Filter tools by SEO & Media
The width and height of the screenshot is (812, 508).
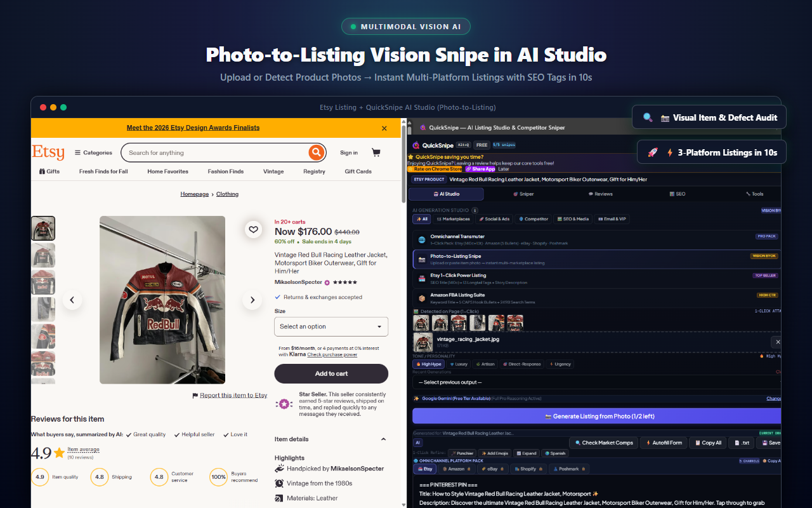[573, 219]
